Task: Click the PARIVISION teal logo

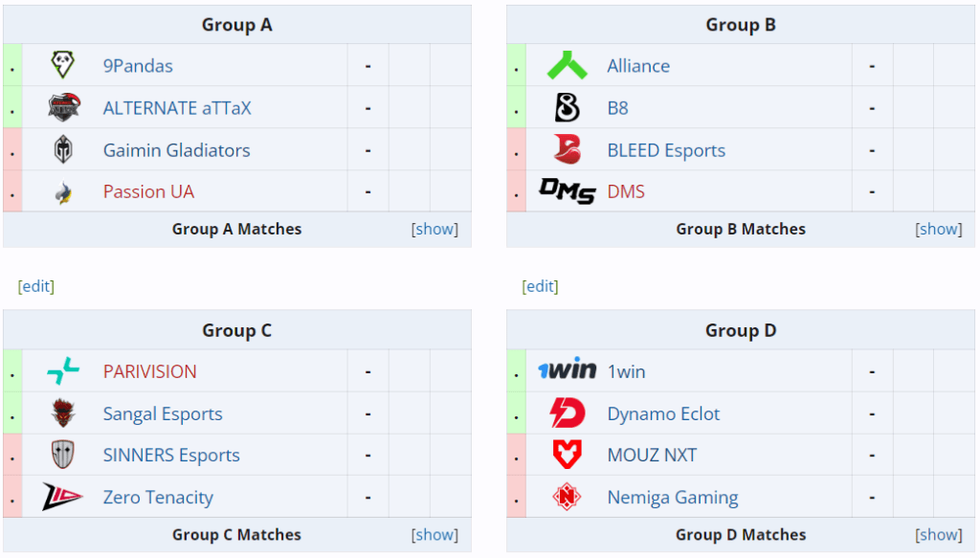Action: 63,371
